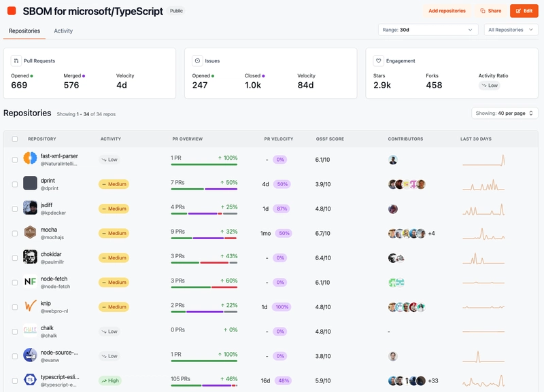544x392 pixels.
Task: Open fast-xml-parser repository avatar
Action: [30, 158]
